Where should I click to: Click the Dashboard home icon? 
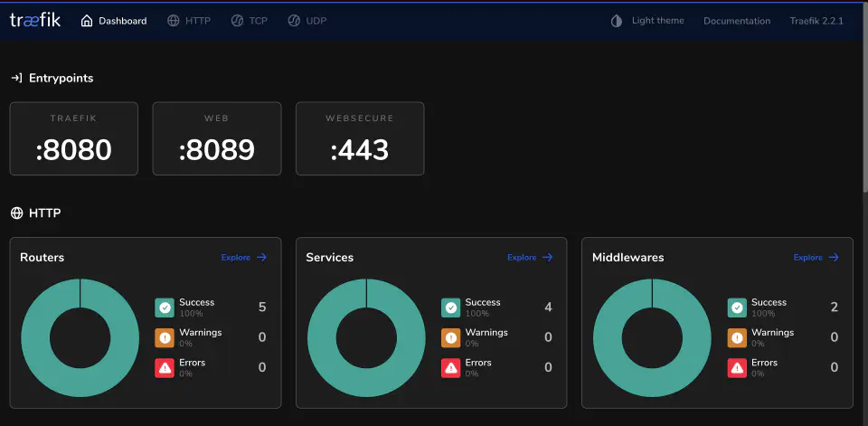(x=87, y=21)
